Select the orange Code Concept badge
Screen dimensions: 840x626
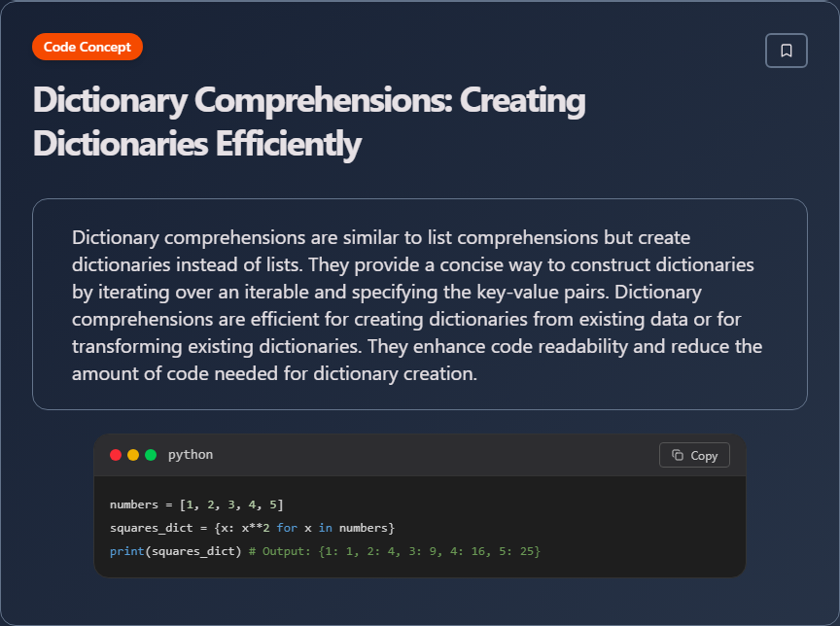[87, 47]
